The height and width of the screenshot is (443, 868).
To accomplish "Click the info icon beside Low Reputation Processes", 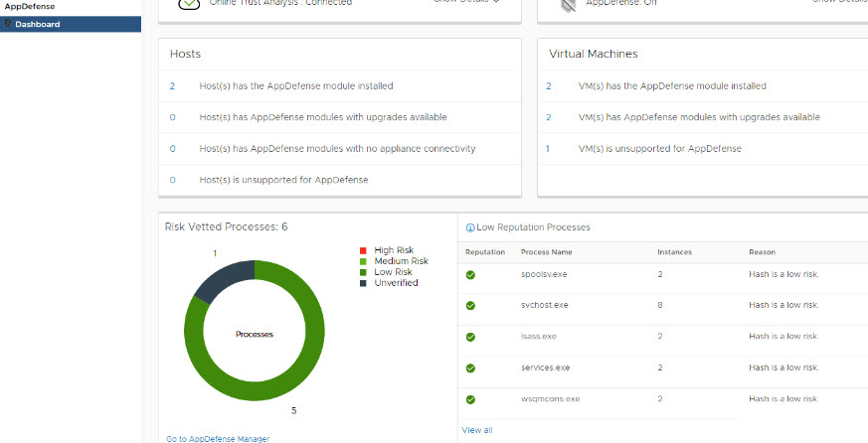I will click(469, 228).
